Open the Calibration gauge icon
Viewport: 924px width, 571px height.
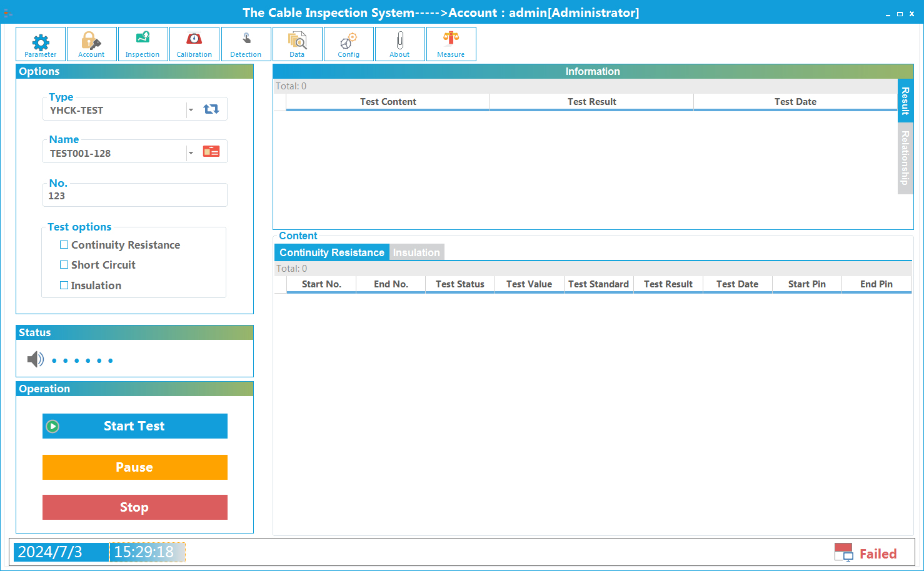pos(194,44)
